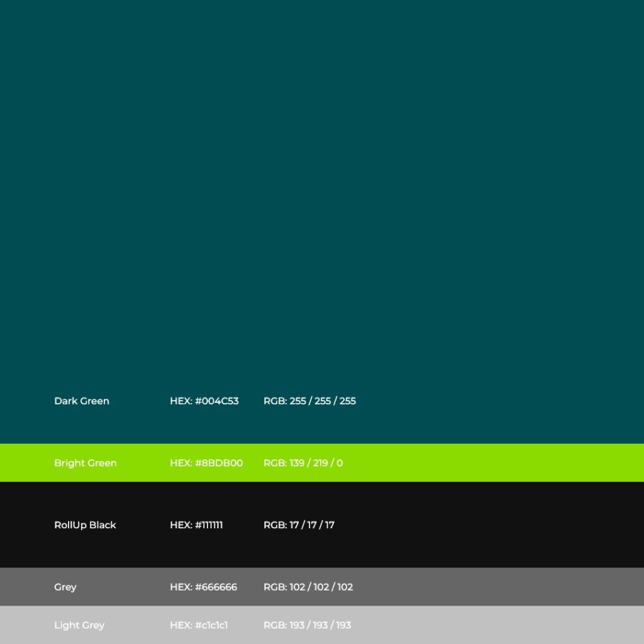Select the text "HEX: #111111"
644x644 pixels.
pyautogui.click(x=196, y=525)
